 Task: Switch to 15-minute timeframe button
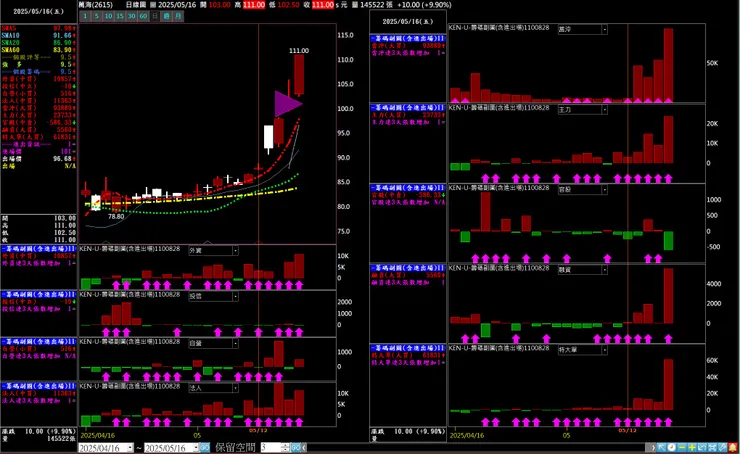pyautogui.click(x=120, y=16)
